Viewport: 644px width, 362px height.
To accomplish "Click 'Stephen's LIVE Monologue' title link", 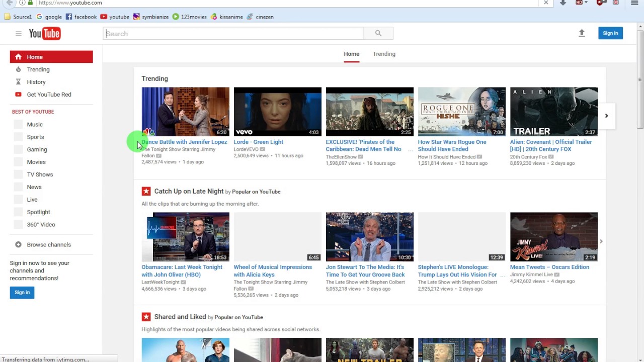I will point(457,270).
